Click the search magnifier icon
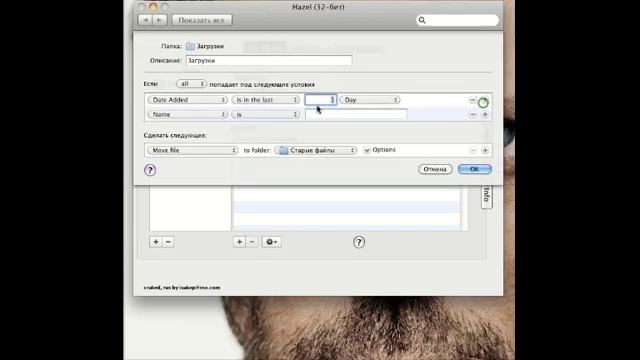This screenshot has height=360, width=640. tap(422, 20)
